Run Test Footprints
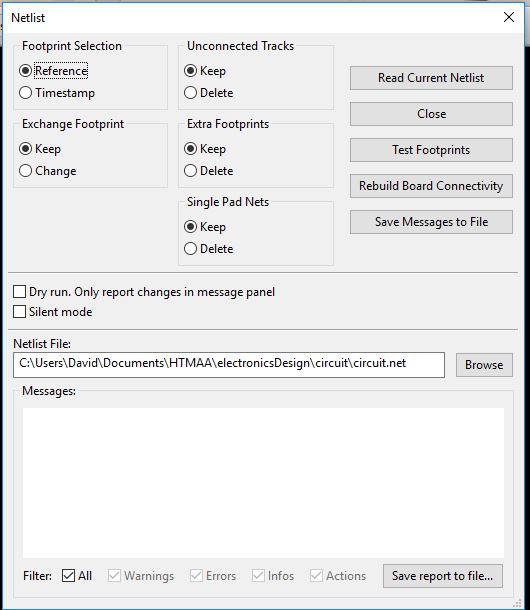The height and width of the screenshot is (610, 530). point(431,150)
